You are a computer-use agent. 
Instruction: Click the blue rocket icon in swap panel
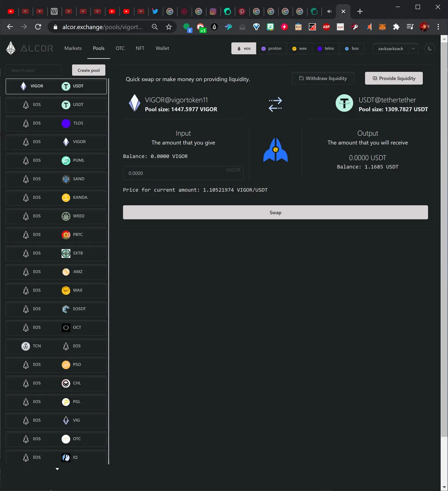point(275,150)
